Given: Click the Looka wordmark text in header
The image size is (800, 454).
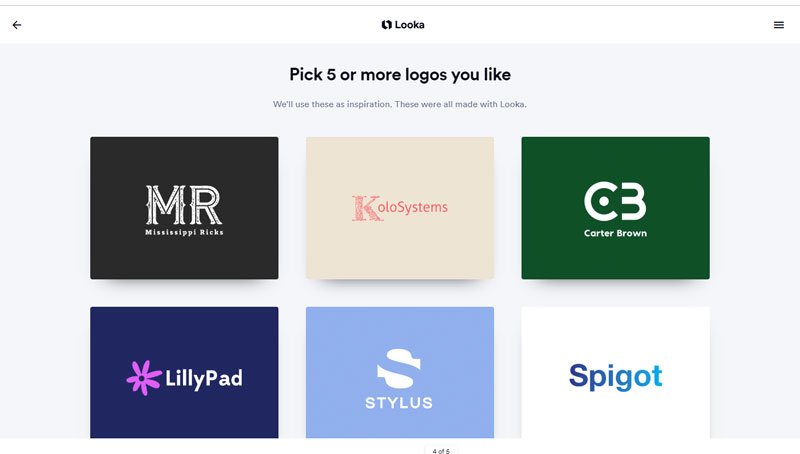Looking at the screenshot, I should click(409, 24).
